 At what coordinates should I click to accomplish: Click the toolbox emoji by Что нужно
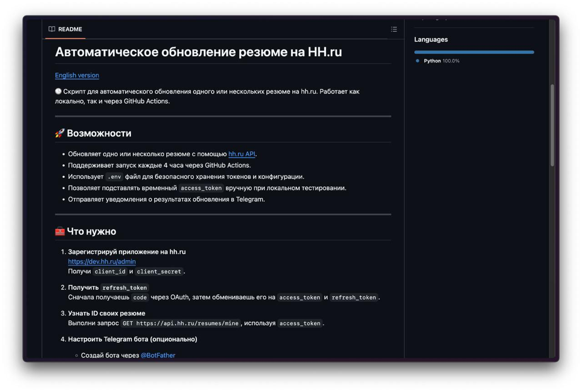60,231
